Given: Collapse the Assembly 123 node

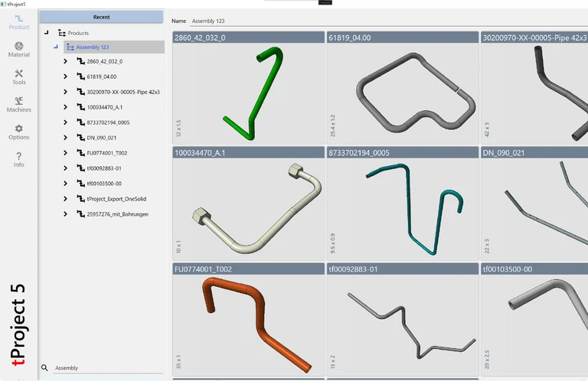Looking at the screenshot, I should point(56,47).
